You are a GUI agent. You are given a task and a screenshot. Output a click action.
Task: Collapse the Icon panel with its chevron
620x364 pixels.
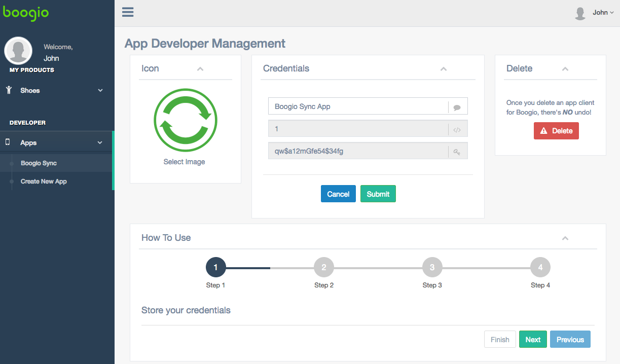[x=200, y=69]
